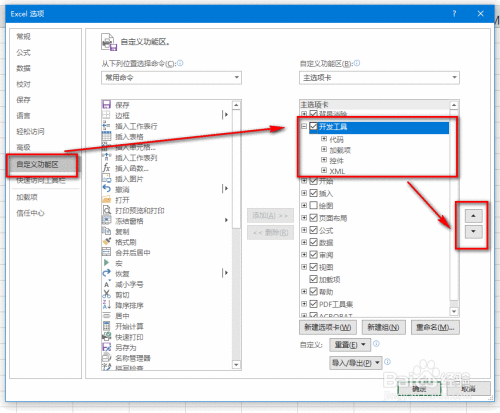Open the 常规 options category
Screen dimensions: 500x413
pos(24,37)
